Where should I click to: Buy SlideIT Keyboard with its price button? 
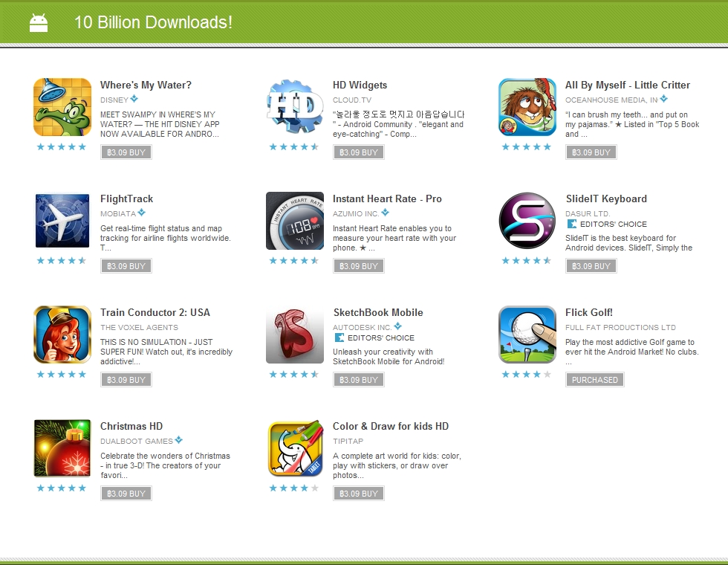click(x=591, y=266)
